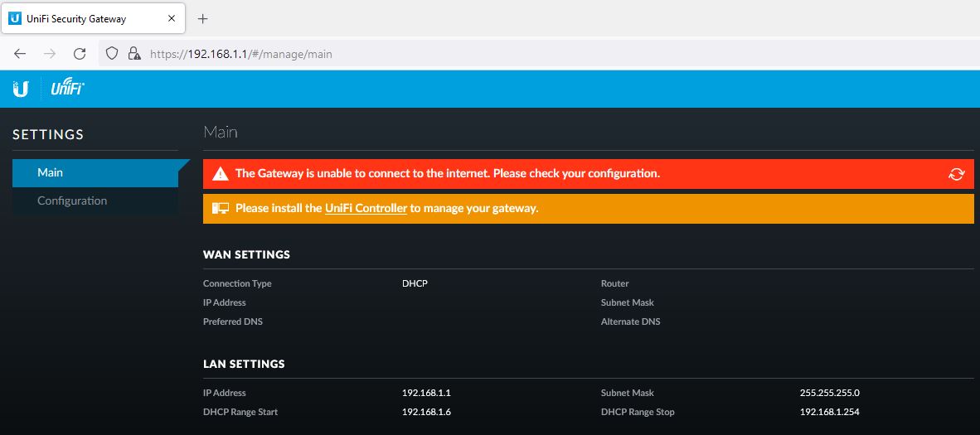Screen dimensions: 980x435
Task: Click the Router label
Action: coord(615,283)
